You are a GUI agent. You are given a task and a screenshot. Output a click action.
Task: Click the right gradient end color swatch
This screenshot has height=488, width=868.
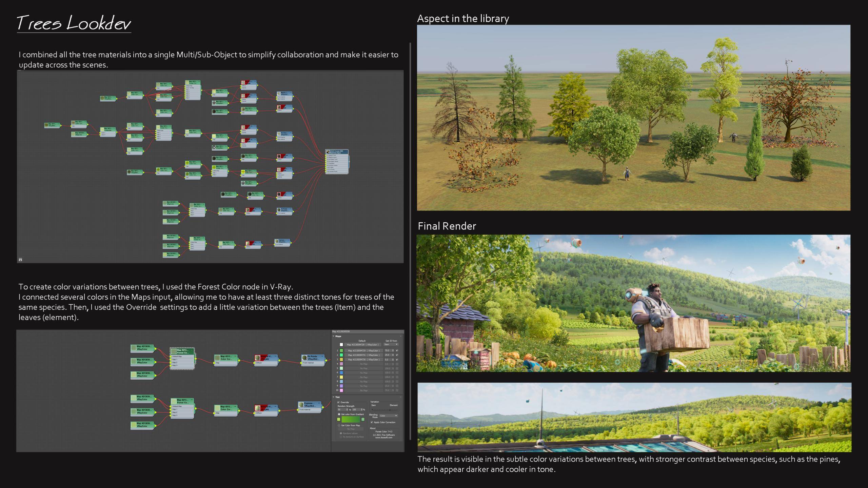click(363, 419)
